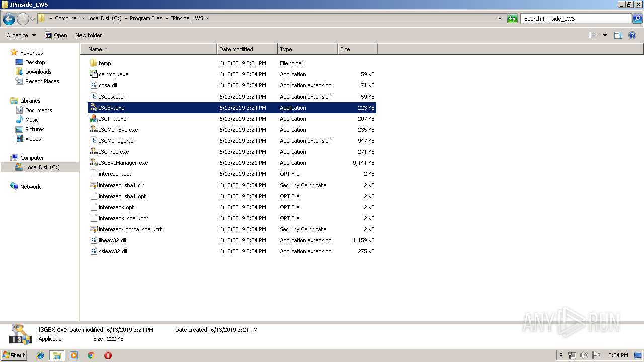Open the Organize menu
Image resolution: width=644 pixels, height=362 pixels.
tap(21, 35)
